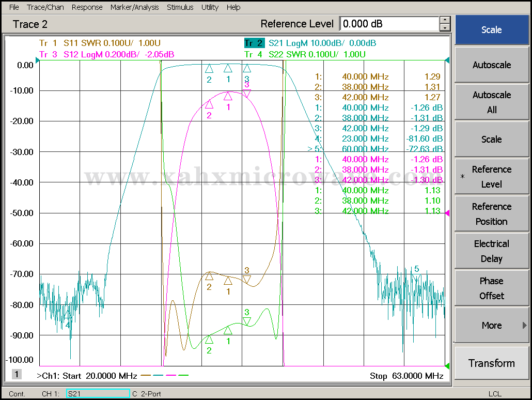The height and width of the screenshot is (400, 532).
Task: Select the Tr 2 S21 LogM trace label
Action: tap(310, 43)
